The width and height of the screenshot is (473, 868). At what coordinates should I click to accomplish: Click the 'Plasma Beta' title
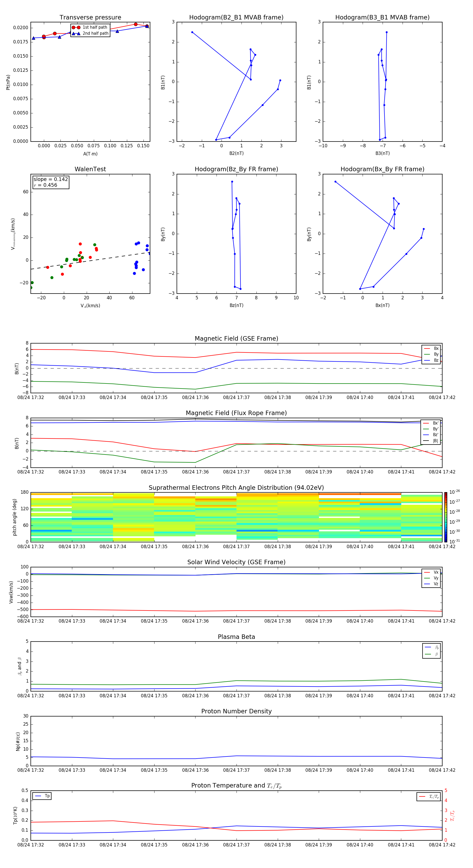[236, 637]
